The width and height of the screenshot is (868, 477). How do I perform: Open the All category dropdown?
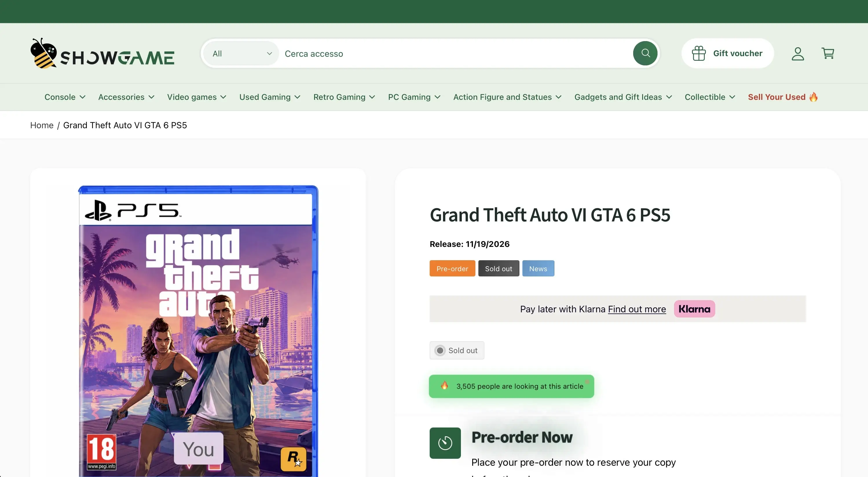click(241, 53)
